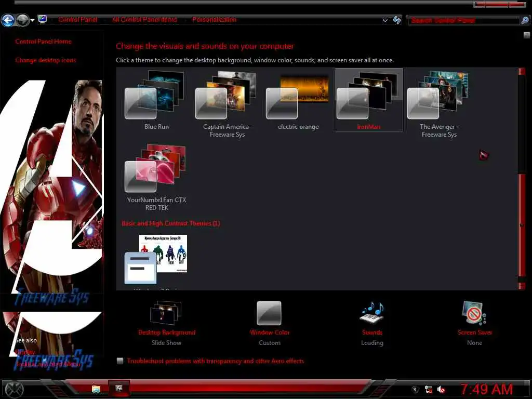532x399 pixels.
Task: Expand the address bar history dropdown
Action: pos(385,20)
